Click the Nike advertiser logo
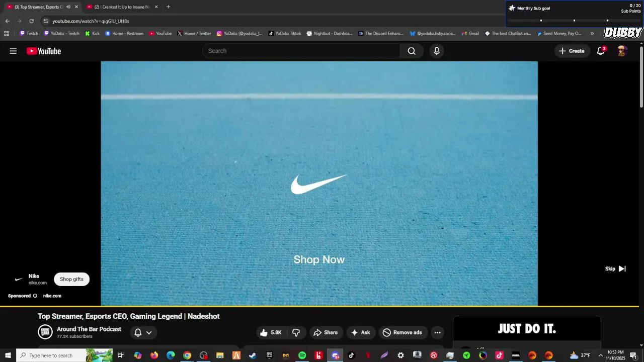644x362 pixels. tap(19, 279)
